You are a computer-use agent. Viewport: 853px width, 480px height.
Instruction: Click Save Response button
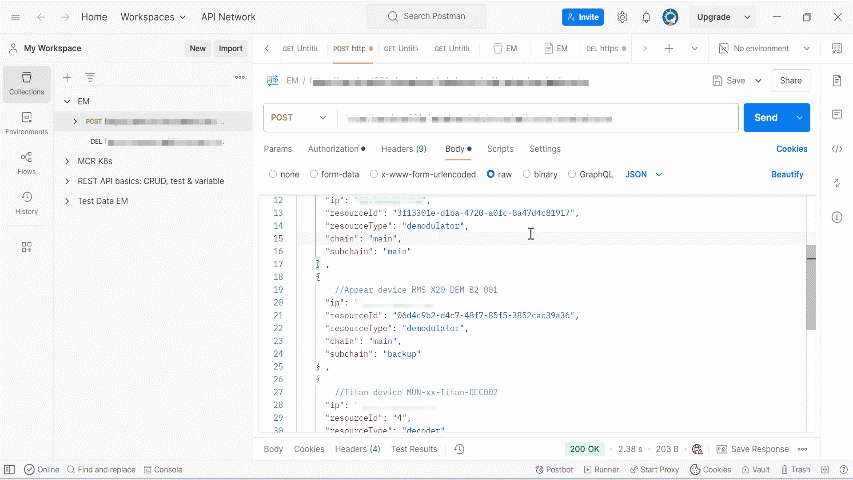click(753, 450)
